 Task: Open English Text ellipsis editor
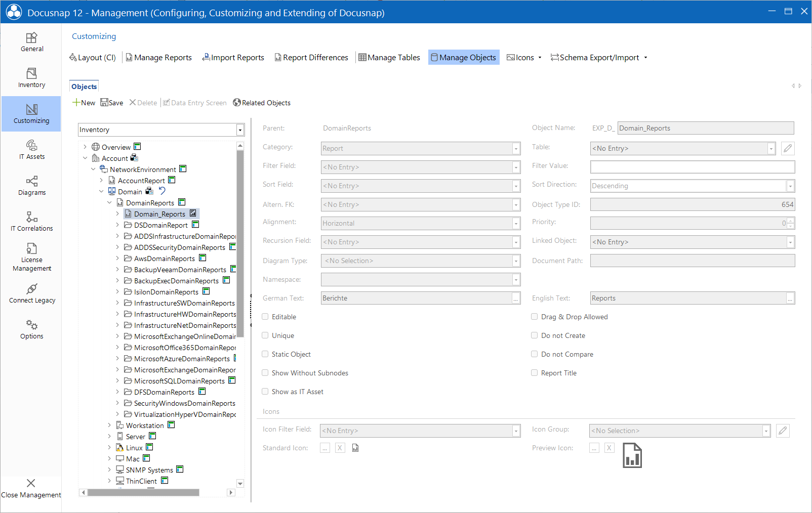click(790, 298)
